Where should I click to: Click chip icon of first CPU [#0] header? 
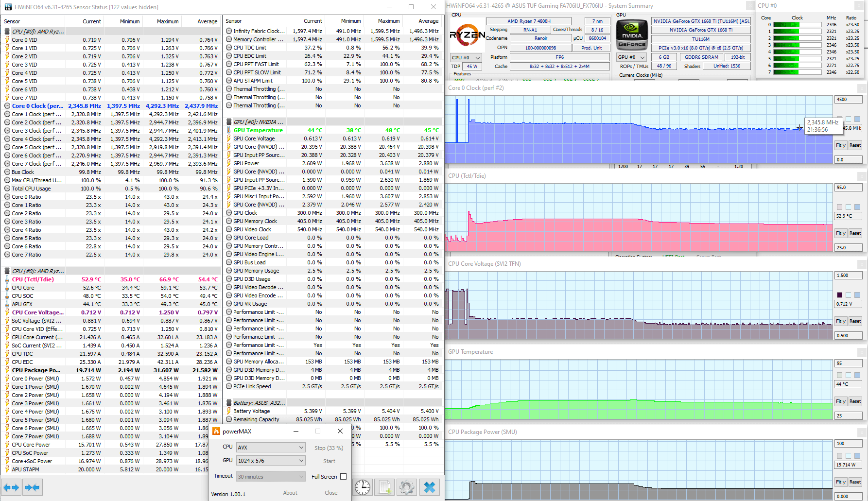click(7, 32)
